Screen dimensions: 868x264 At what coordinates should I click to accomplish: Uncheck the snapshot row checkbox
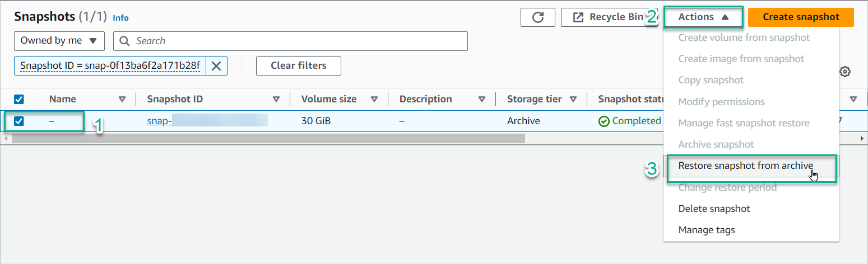pos(19,121)
